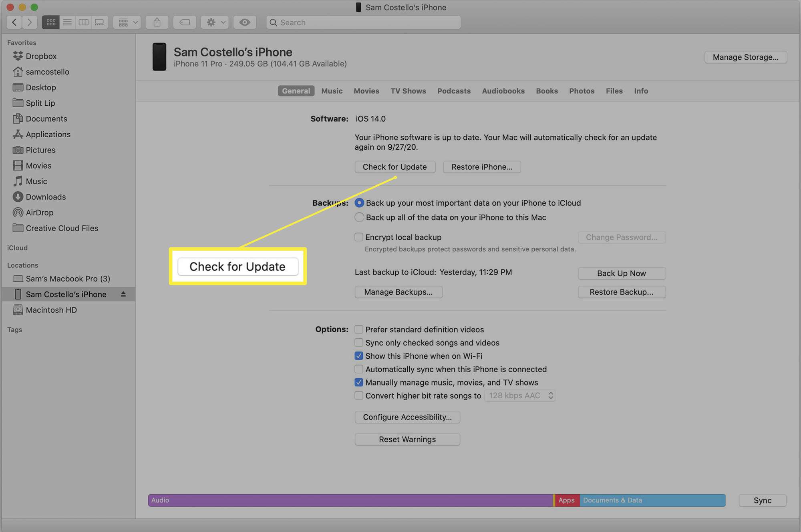Select Macintosh HD in Locations
The height and width of the screenshot is (532, 801).
51,310
